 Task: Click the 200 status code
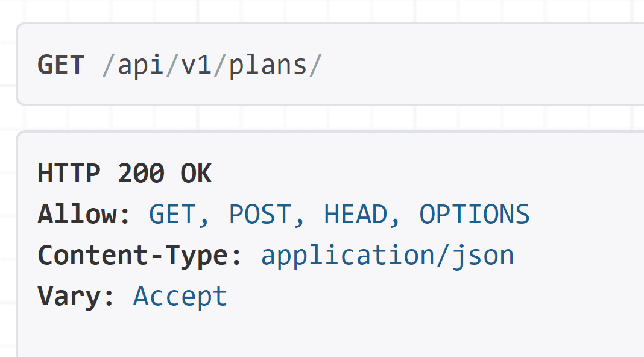coord(140,174)
